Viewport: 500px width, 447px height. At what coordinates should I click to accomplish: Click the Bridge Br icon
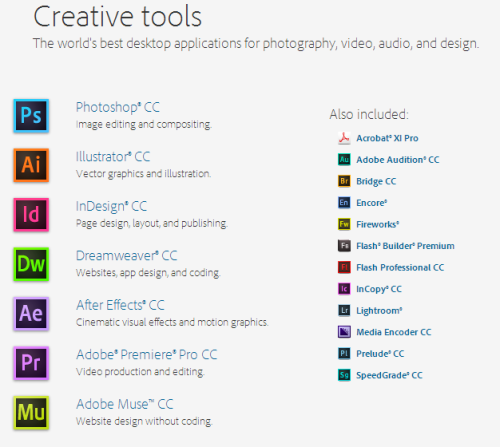pyautogui.click(x=344, y=181)
